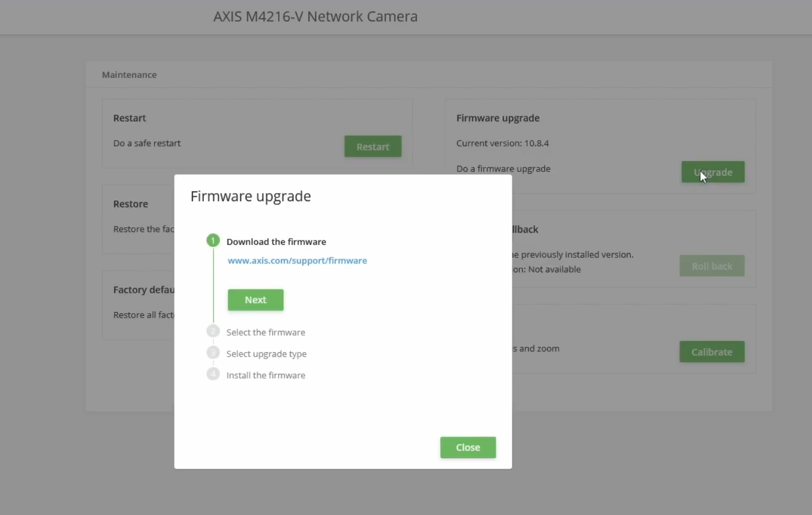
Task: Click the Roll back button
Action: [x=712, y=266]
